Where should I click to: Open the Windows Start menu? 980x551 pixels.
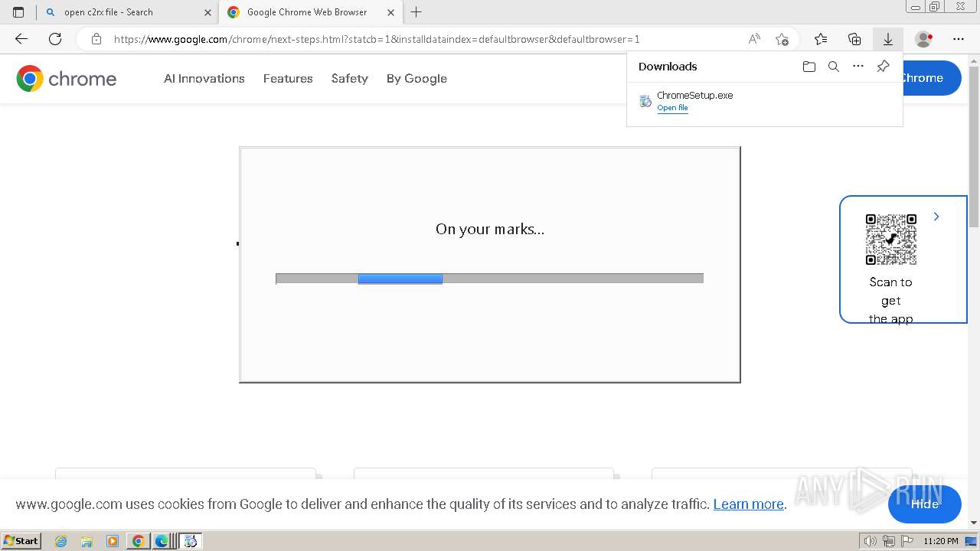[21, 540]
